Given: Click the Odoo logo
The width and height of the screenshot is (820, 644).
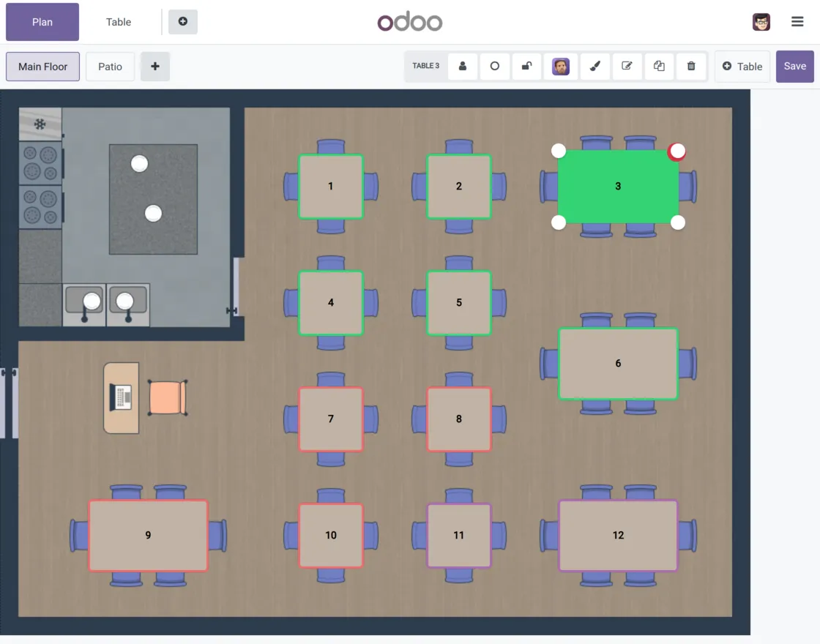Looking at the screenshot, I should 409,22.
